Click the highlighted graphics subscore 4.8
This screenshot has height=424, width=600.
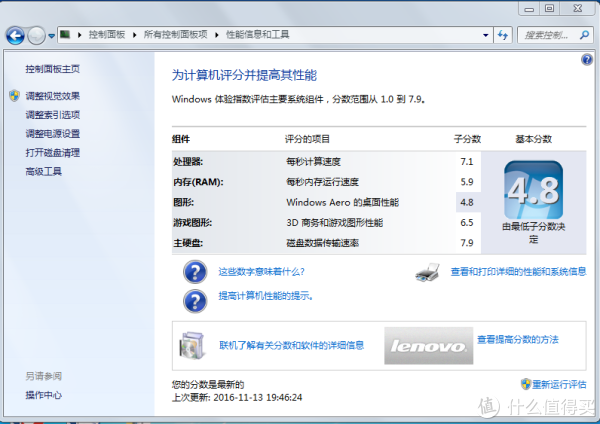[467, 202]
